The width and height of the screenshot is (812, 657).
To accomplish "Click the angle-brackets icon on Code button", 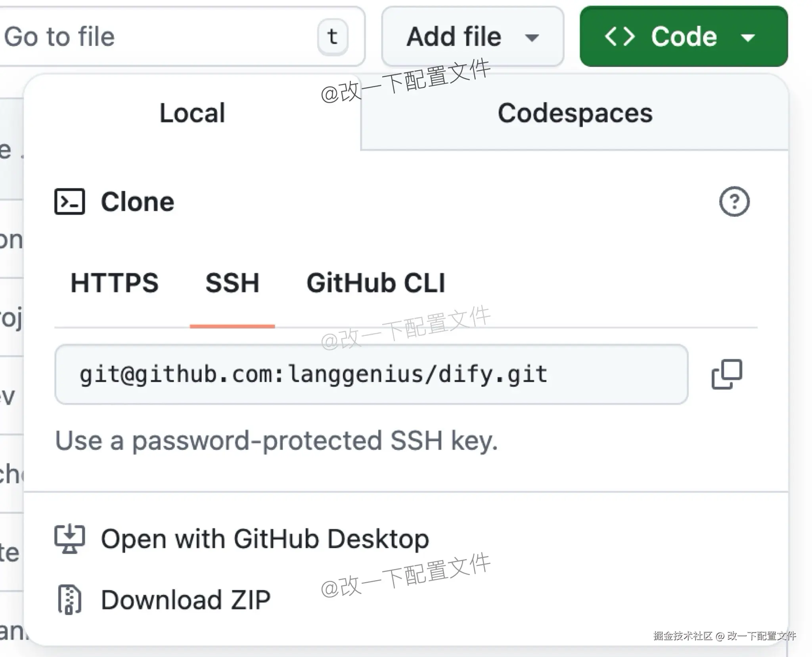I will 619,37.
